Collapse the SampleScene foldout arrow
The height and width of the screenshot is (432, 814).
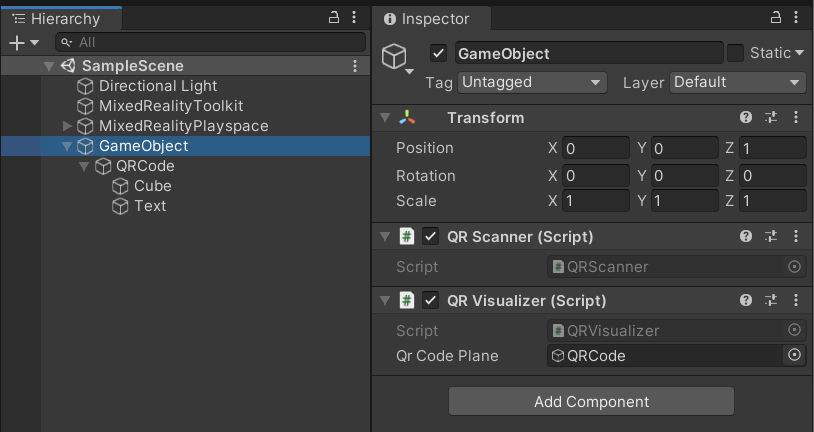(49, 66)
